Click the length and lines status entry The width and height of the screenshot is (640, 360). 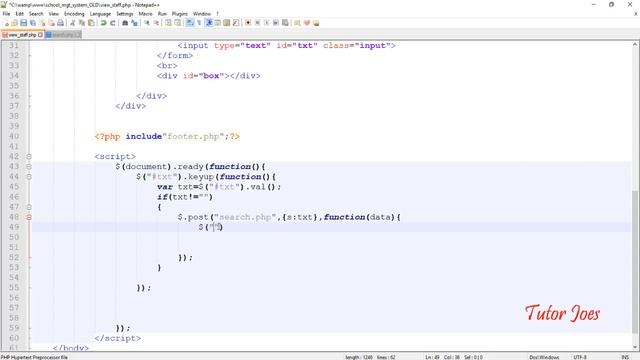click(370, 357)
